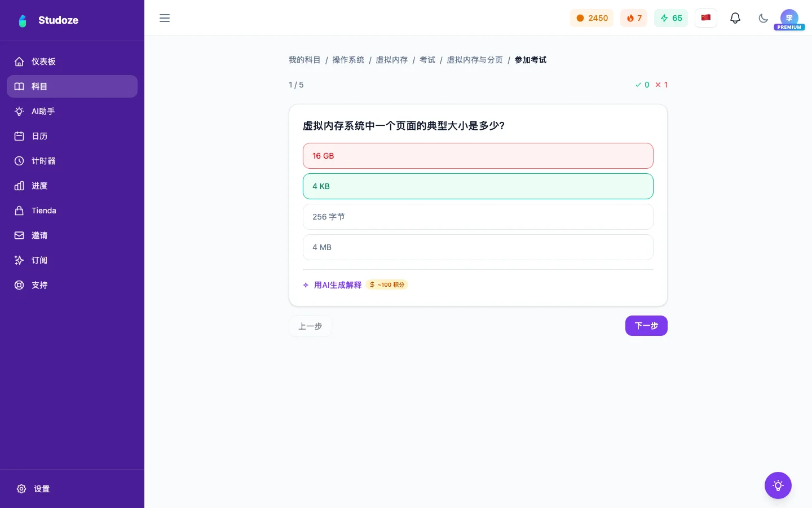812x508 pixels.
Task: Open the floating lightbulb assistant button
Action: 778,485
